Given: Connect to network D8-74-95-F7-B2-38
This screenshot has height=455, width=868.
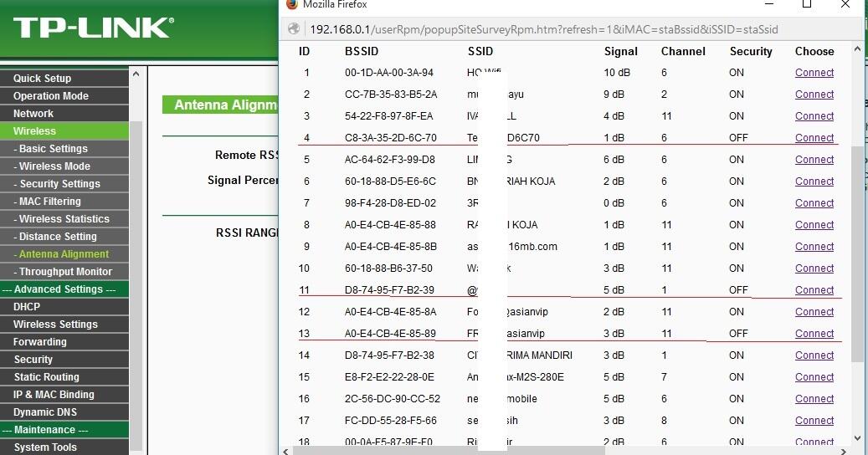Looking at the screenshot, I should coord(814,355).
